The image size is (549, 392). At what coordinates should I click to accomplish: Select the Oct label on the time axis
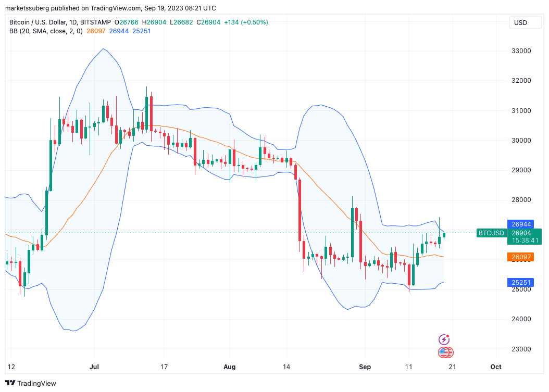pos(495,367)
